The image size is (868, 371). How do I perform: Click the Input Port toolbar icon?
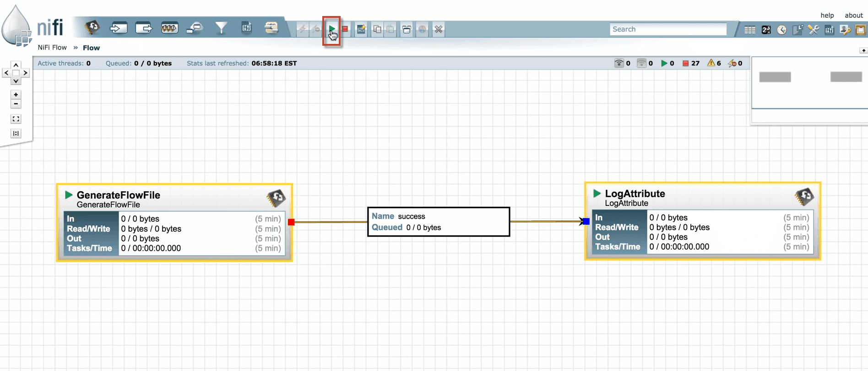point(118,28)
